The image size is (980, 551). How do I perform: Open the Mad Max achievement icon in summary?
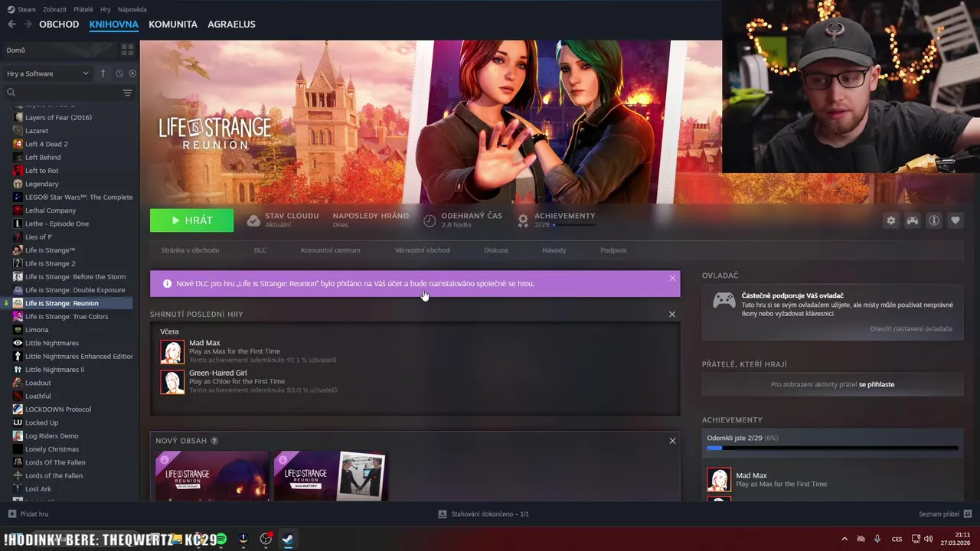[x=172, y=352]
